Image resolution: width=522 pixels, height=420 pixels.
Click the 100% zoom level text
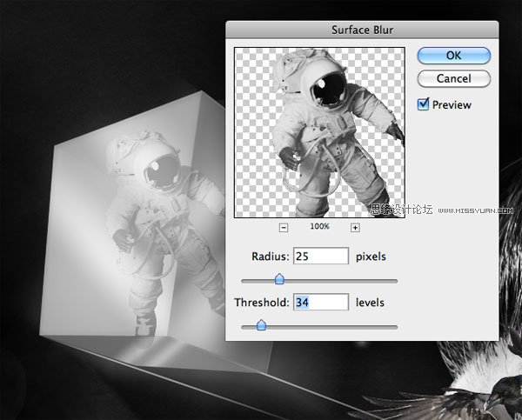point(319,226)
